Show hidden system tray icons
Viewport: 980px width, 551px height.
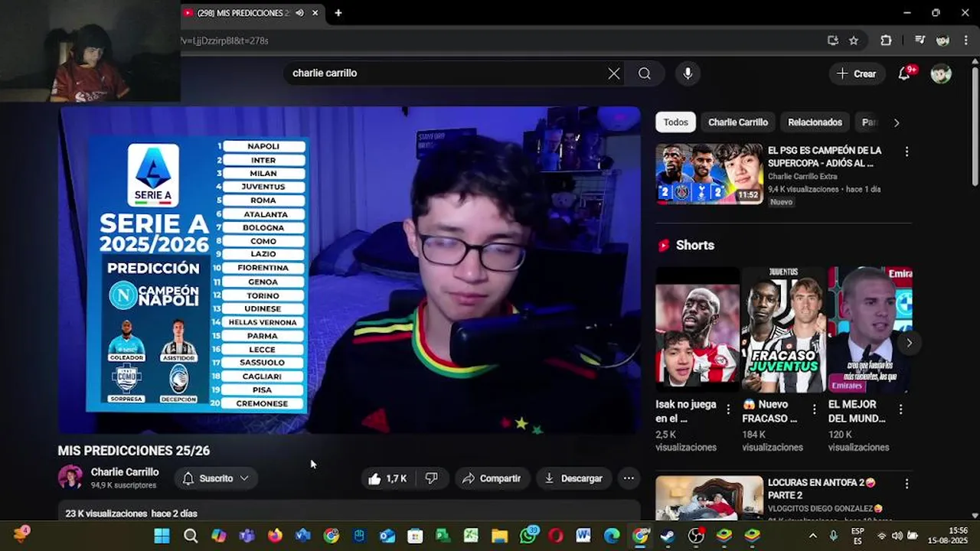coord(813,536)
